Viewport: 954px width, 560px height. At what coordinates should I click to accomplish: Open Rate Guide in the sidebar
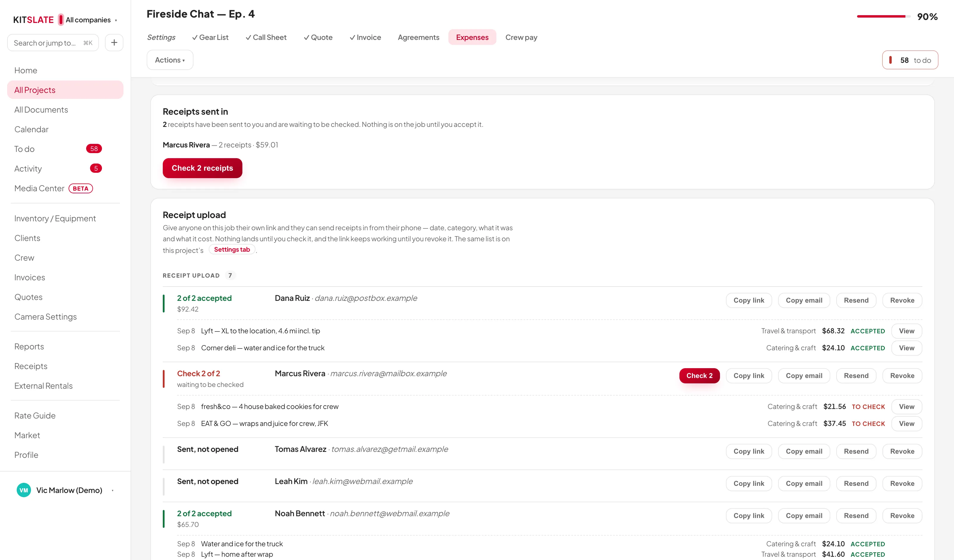[65, 416]
